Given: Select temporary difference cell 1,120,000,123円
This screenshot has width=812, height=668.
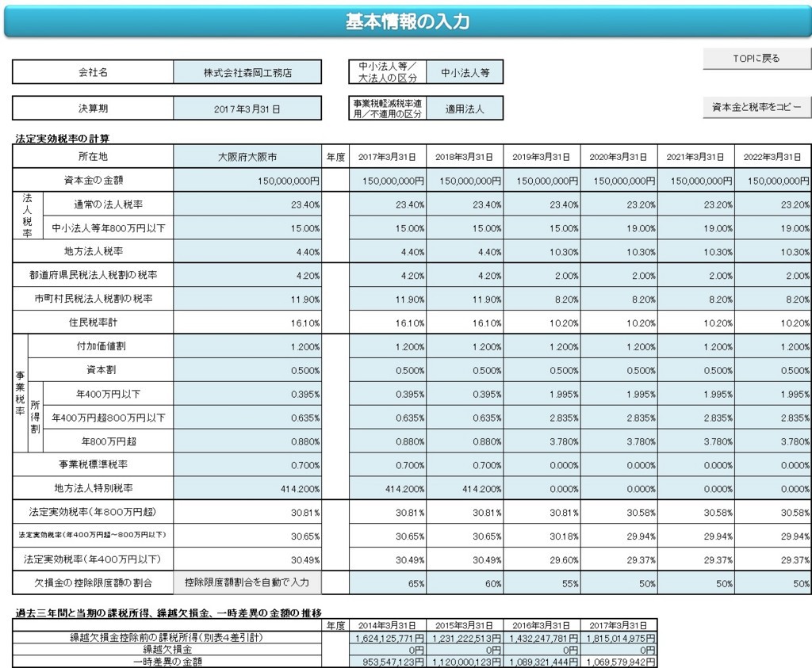Looking at the screenshot, I should (465, 662).
